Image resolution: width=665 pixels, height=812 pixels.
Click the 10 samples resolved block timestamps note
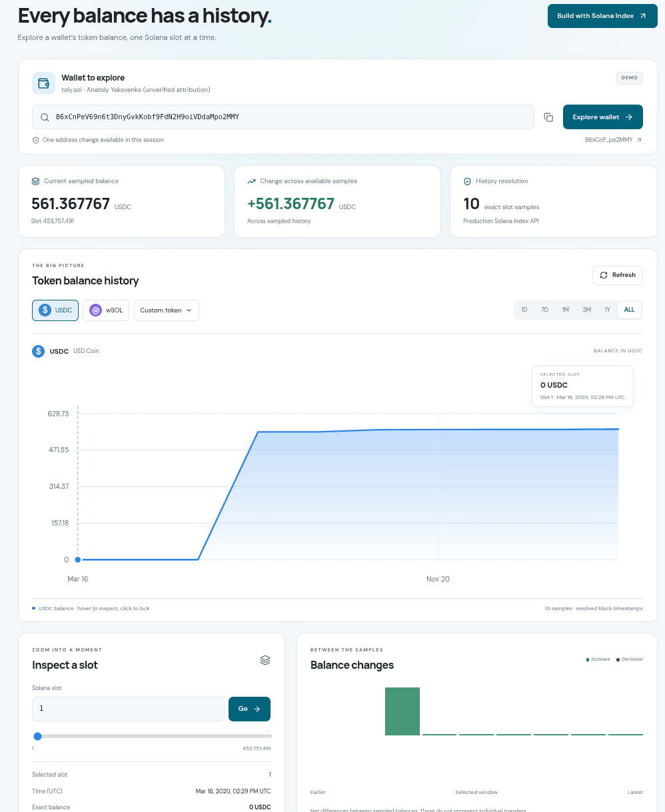[594, 609]
